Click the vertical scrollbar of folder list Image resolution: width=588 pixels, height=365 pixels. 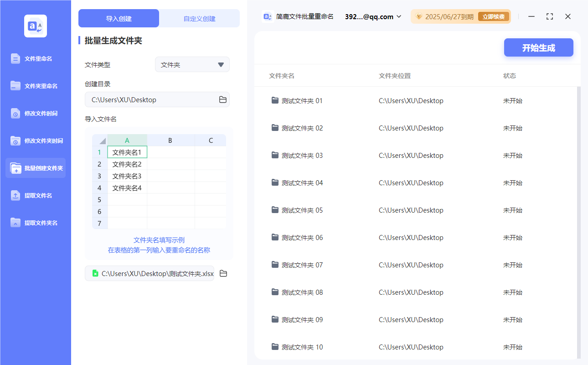pyautogui.click(x=579, y=219)
